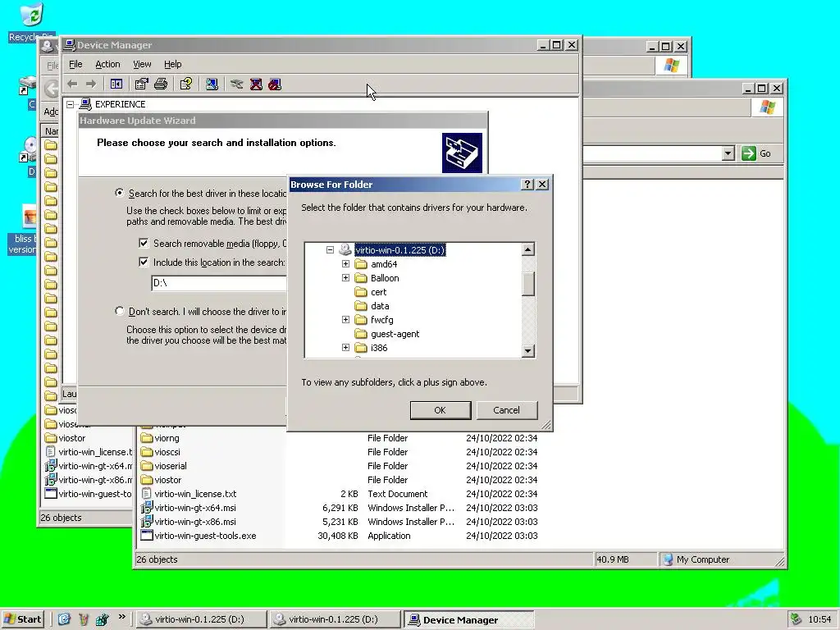This screenshot has height=630, width=840.
Task: Click the D:\ location input field
Action: click(219, 283)
